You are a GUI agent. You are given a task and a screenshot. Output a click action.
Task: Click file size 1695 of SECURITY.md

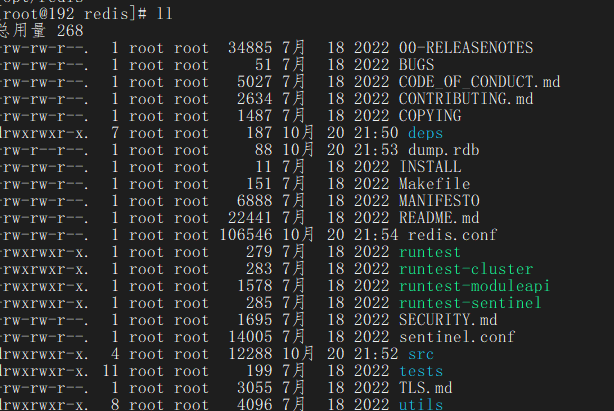click(x=255, y=320)
